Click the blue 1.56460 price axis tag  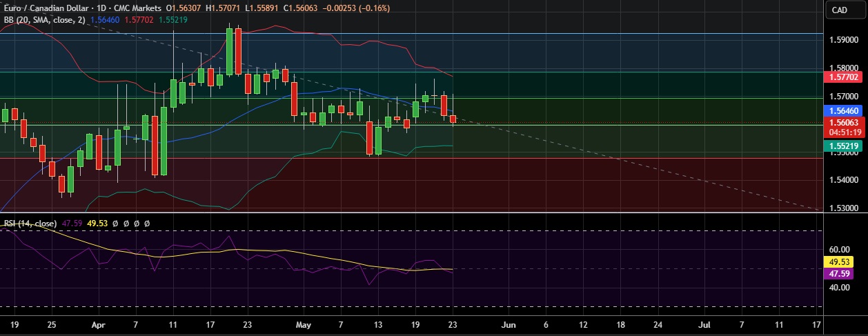coord(845,110)
